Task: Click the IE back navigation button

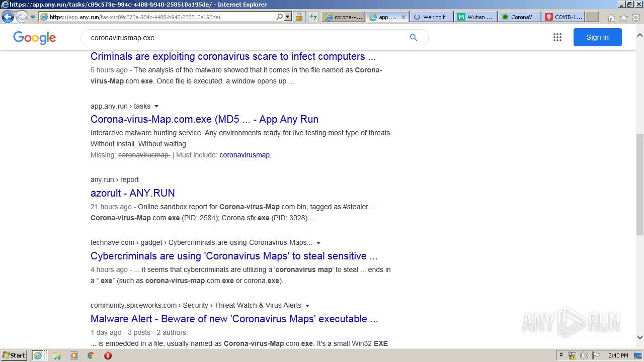Action: (8, 17)
